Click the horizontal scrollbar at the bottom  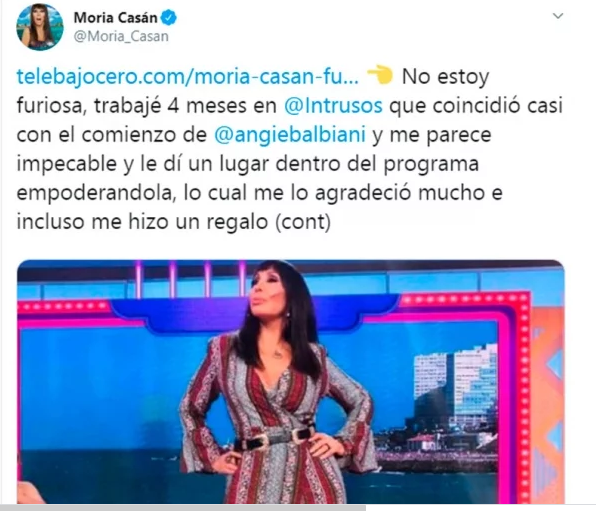point(183,508)
